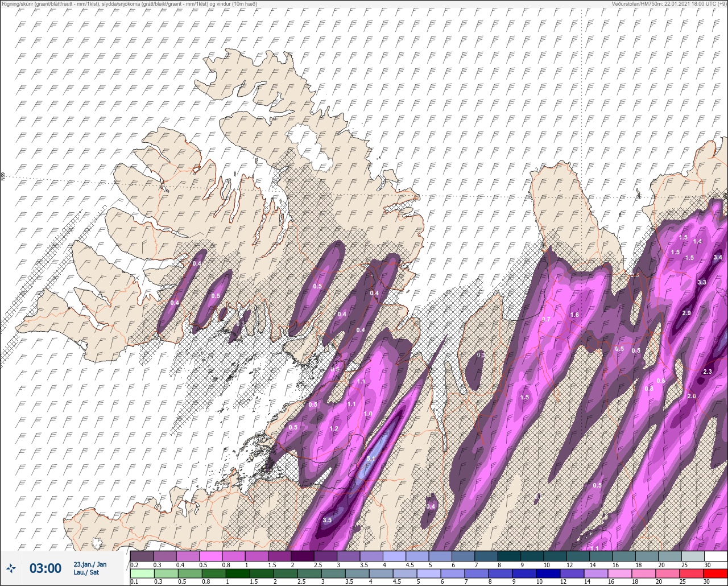Click the map title beginning Rigning/skúrir

[x=129, y=3]
